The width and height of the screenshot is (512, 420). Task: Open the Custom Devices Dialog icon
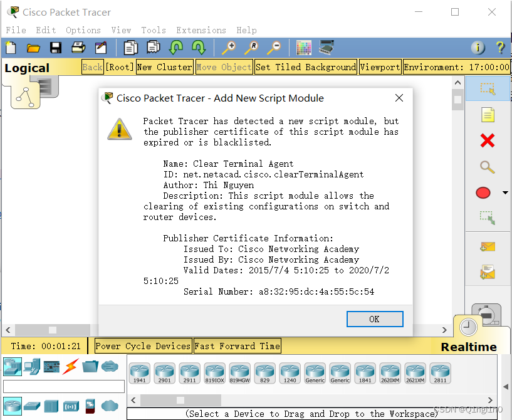click(327, 48)
